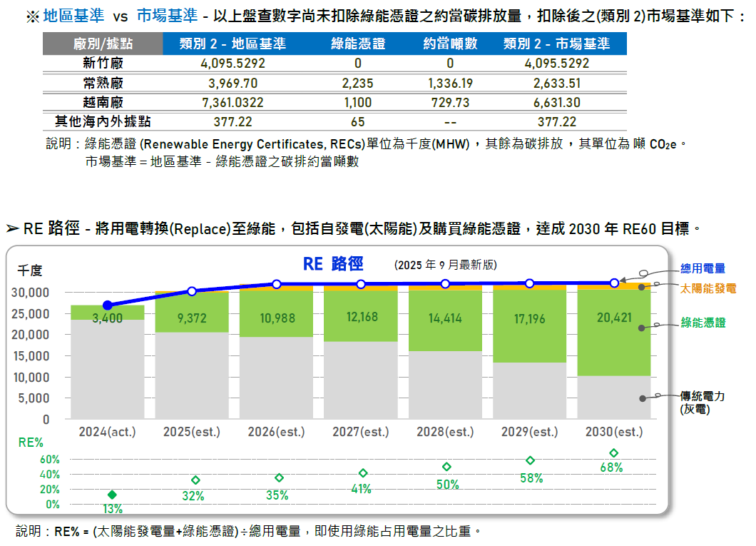Click the blue RE 路徑 chart title

point(333,264)
